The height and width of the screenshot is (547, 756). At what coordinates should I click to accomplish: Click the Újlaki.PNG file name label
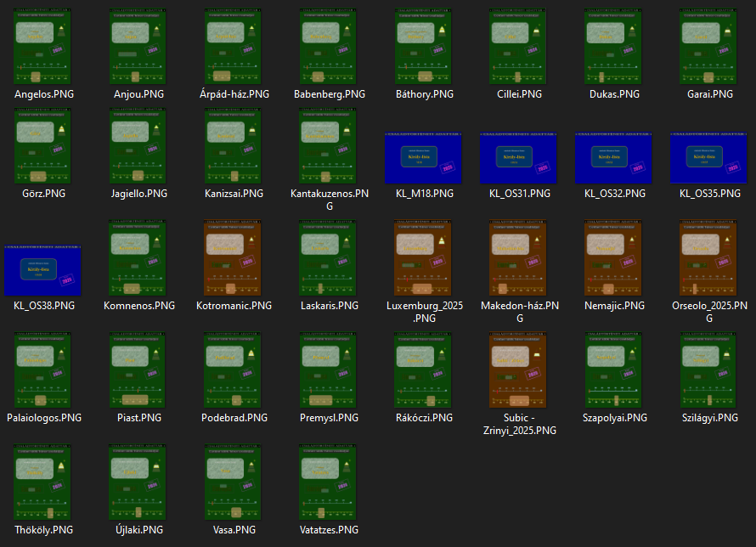138,530
